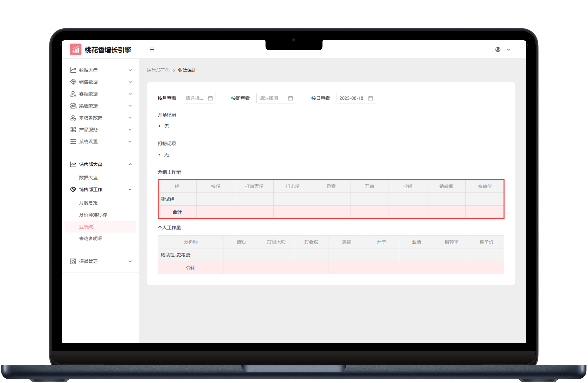Click the calendar icon in 按日查看 field
588x383 pixels.
pos(370,98)
